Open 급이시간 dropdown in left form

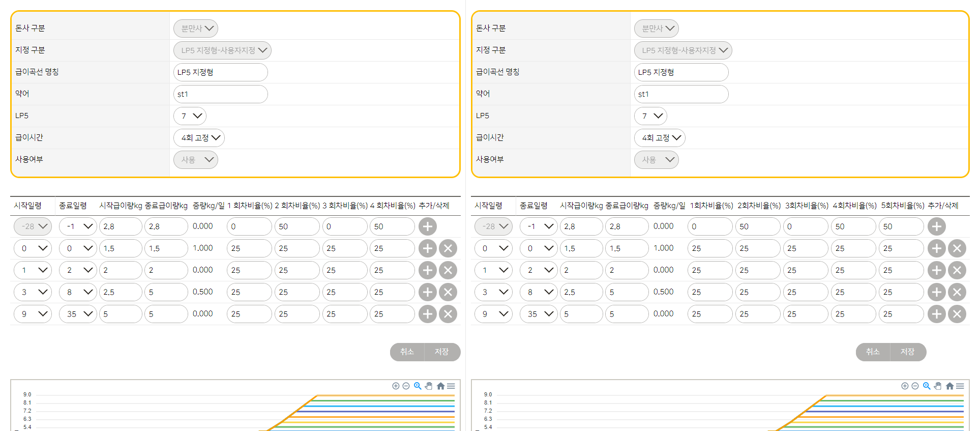point(199,138)
